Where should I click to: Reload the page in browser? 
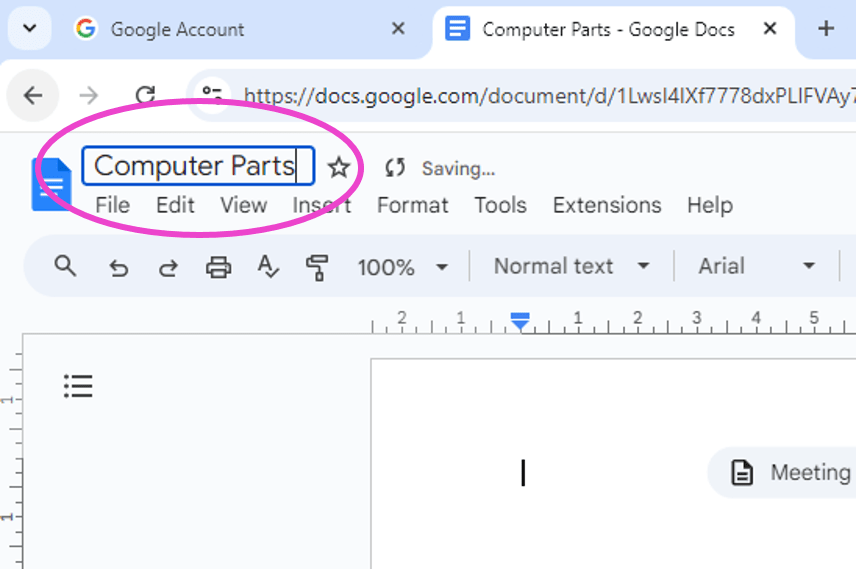pyautogui.click(x=145, y=95)
